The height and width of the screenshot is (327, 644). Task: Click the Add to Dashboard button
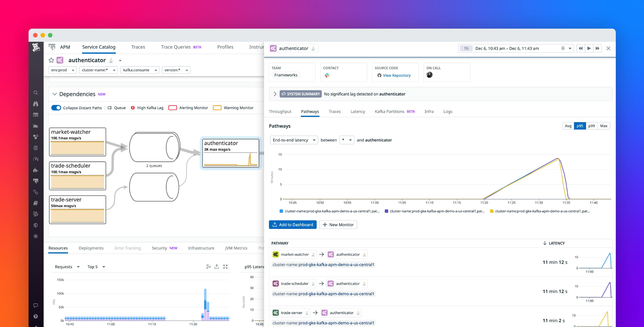(x=293, y=224)
